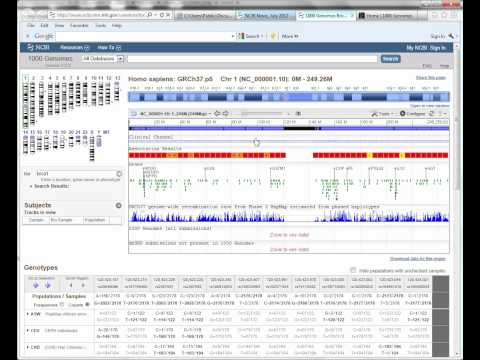This screenshot has width=480, height=360.
Task: Select the Bio Sample tab under Subjects
Action: coord(66,220)
